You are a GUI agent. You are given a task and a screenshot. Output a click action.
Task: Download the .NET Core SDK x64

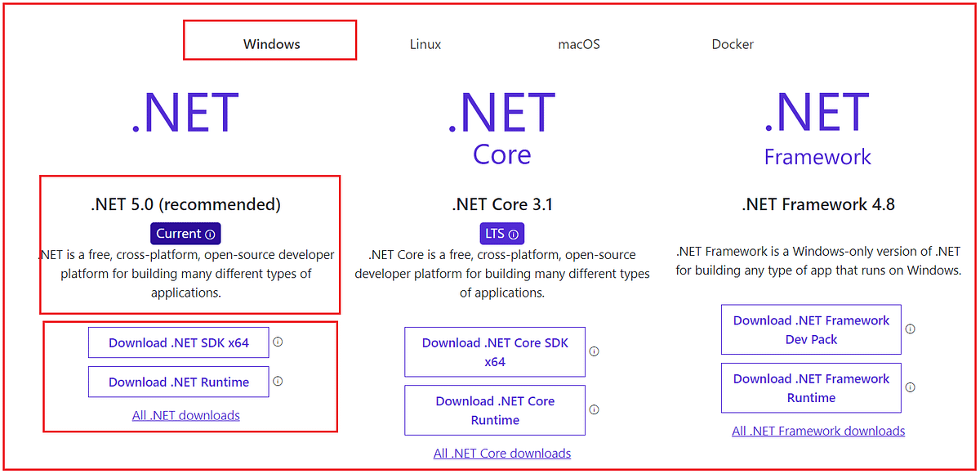[494, 351]
